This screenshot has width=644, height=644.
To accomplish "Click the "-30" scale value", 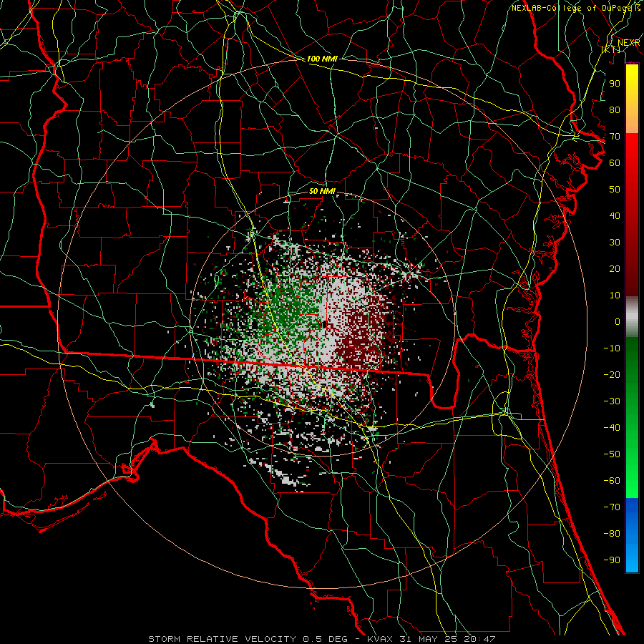I will [x=612, y=401].
